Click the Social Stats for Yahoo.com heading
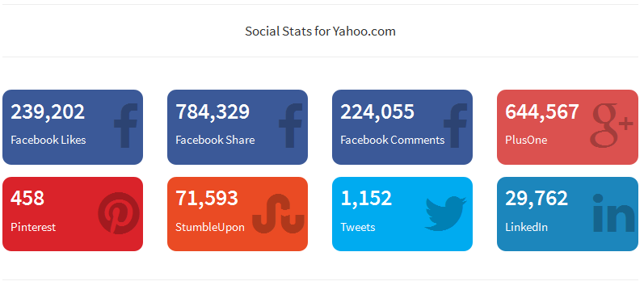Screen dimensions: 644x294 (x=320, y=31)
